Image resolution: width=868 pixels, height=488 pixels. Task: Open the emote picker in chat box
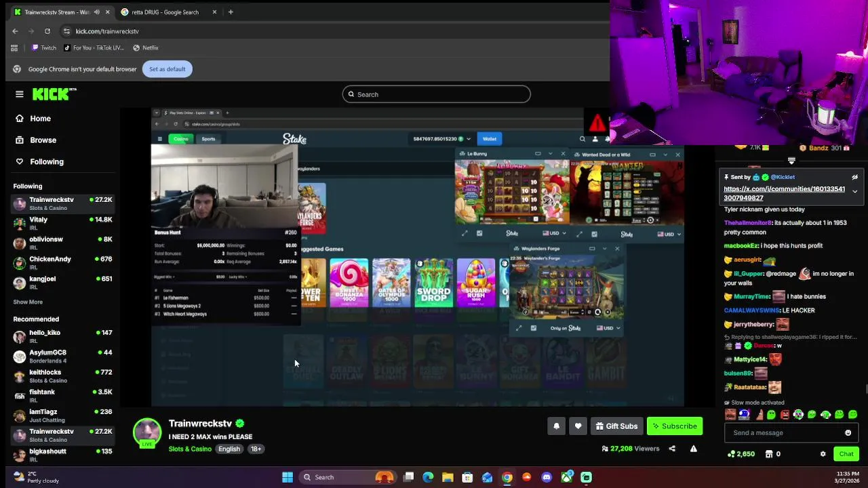coord(848,433)
